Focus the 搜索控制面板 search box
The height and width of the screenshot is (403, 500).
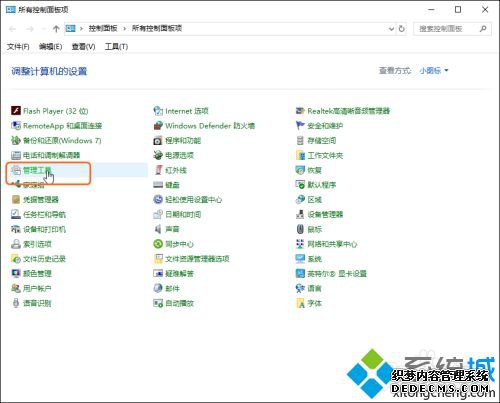[452, 29]
